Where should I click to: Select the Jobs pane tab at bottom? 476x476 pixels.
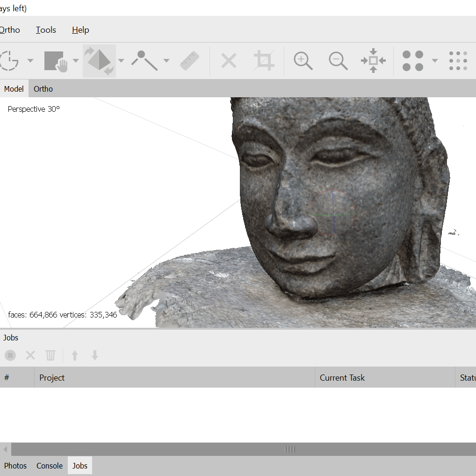click(x=80, y=466)
